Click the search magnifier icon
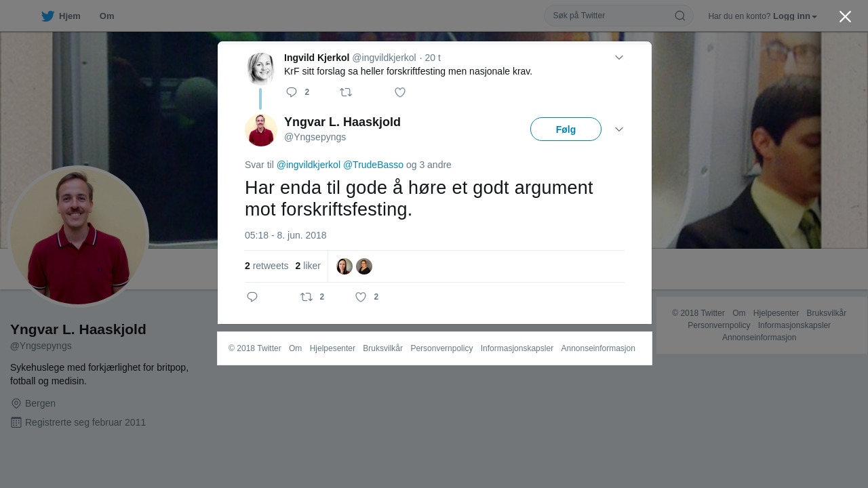Viewport: 868px width, 488px height. point(679,16)
